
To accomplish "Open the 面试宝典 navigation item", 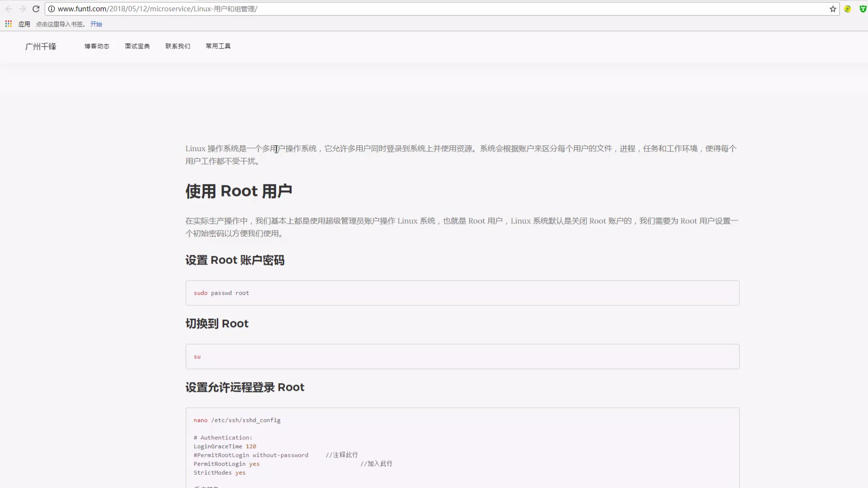I will click(x=137, y=46).
